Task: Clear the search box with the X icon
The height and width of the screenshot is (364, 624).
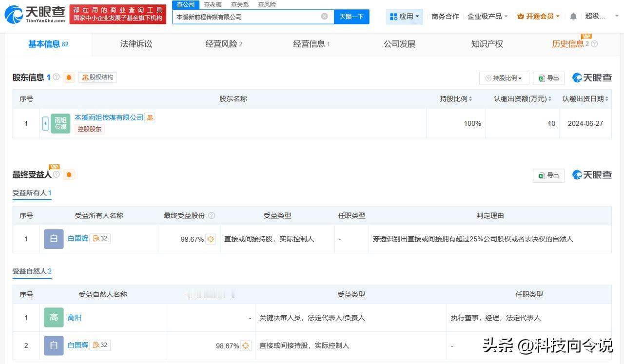Action: 325,17
